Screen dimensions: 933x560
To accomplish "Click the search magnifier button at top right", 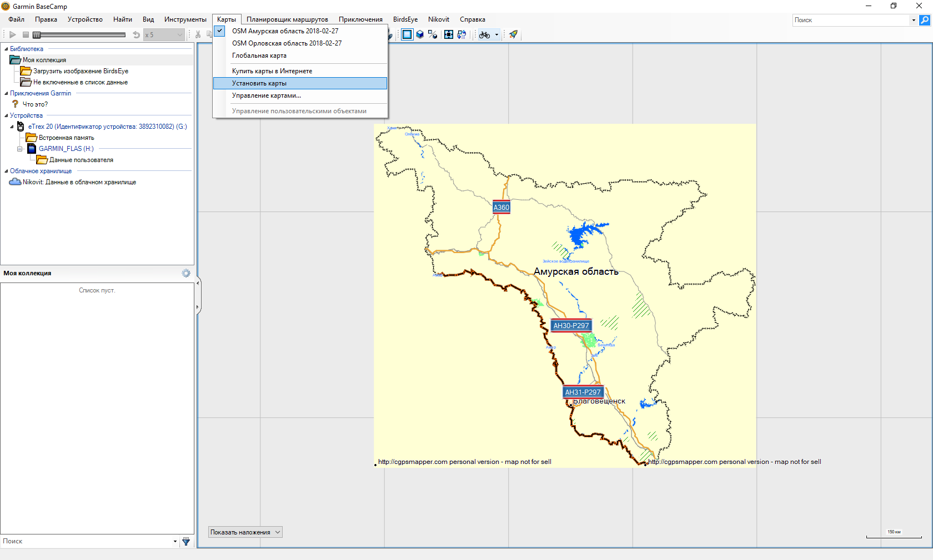I will point(925,20).
